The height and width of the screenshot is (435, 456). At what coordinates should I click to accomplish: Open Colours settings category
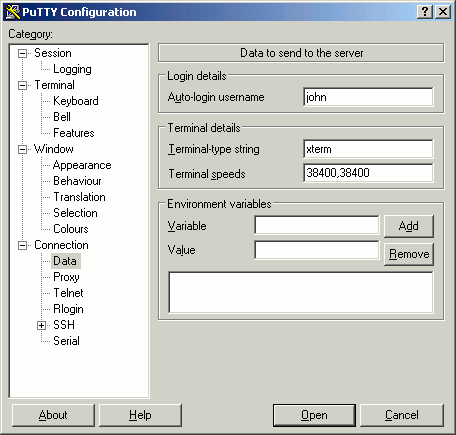71,229
